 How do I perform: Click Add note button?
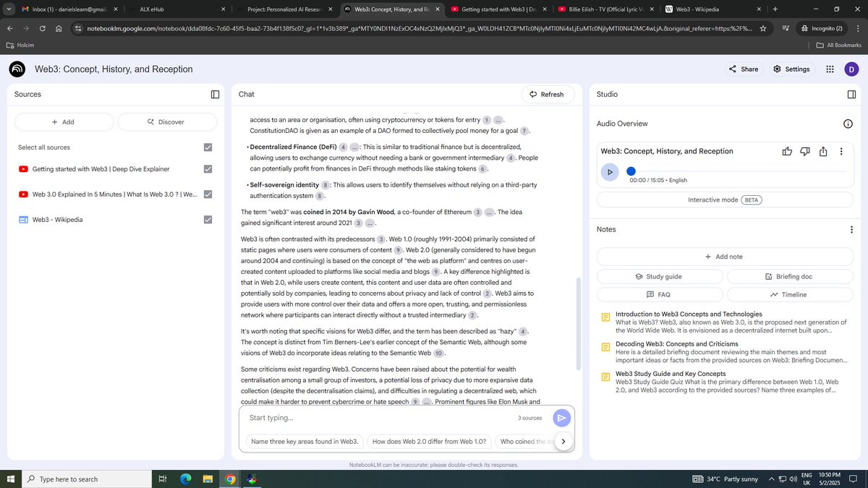pos(725,257)
